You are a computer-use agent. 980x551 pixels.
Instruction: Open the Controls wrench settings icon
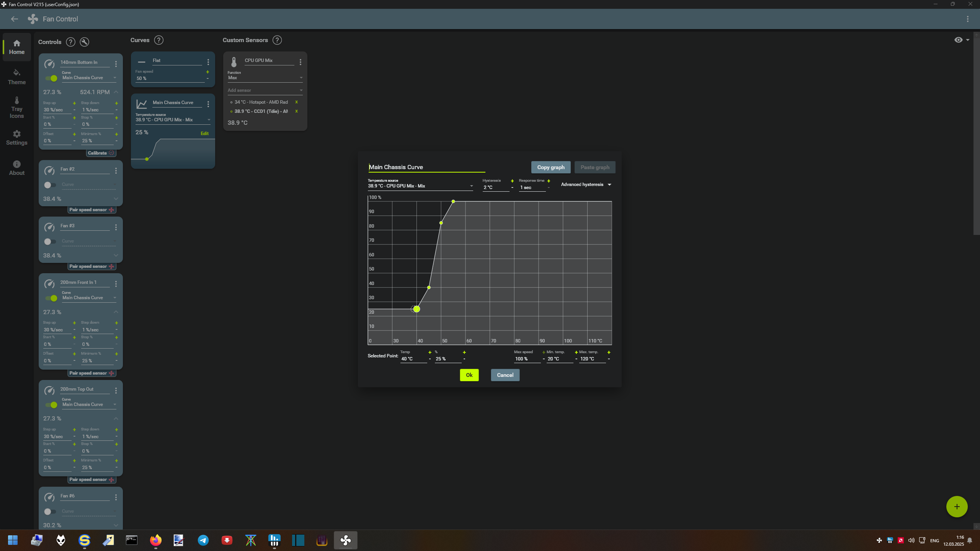85,42
